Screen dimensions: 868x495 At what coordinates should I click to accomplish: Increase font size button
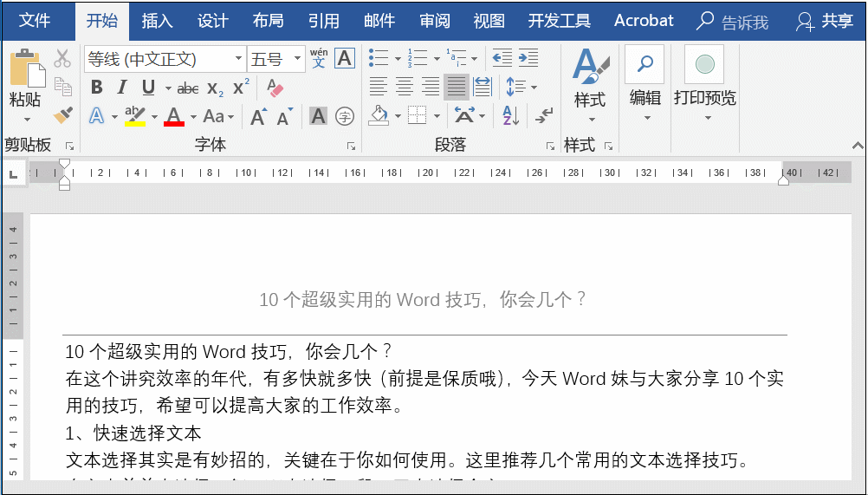[258, 116]
